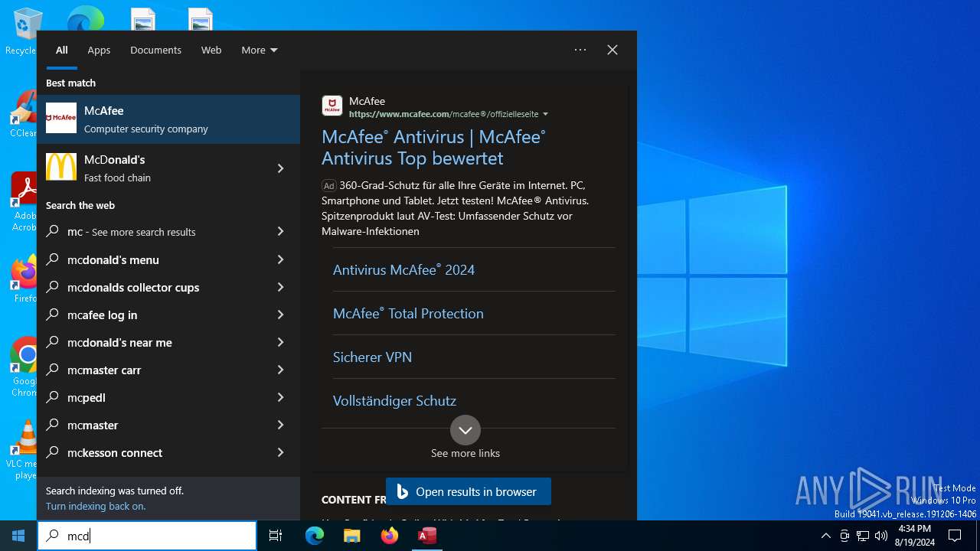This screenshot has width=980, height=551.
Task: Click the McDonald's golden arches logo
Action: coord(61,167)
